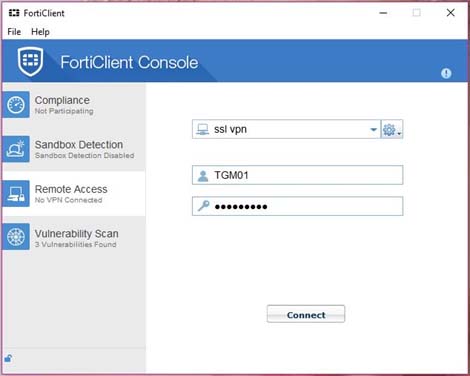Click 'Sandbox Detection Disabled' status text
The image size is (470, 376).
[84, 155]
